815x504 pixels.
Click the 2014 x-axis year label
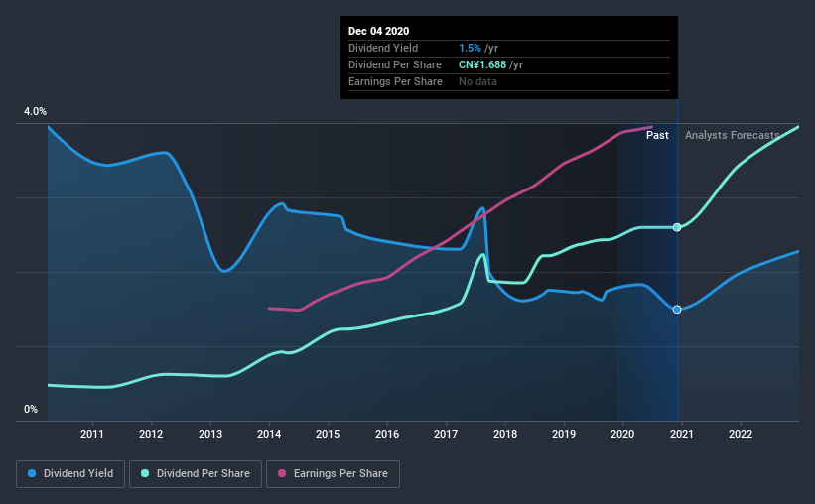269,434
